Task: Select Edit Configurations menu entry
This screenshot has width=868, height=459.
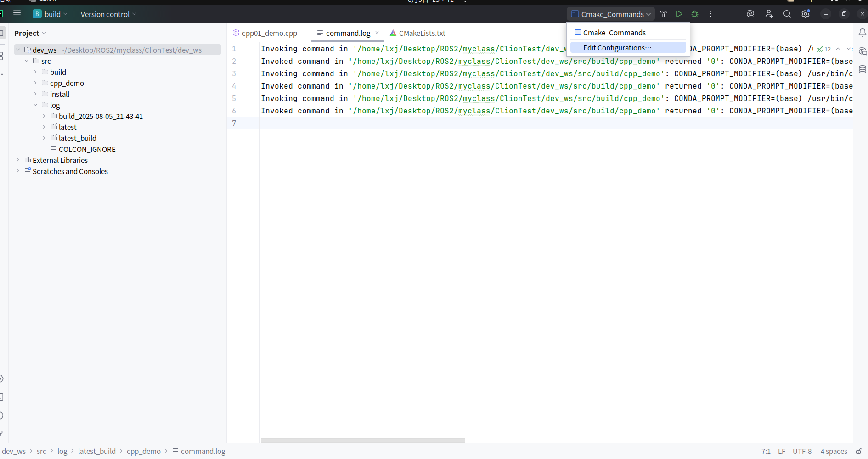Action: pyautogui.click(x=617, y=48)
